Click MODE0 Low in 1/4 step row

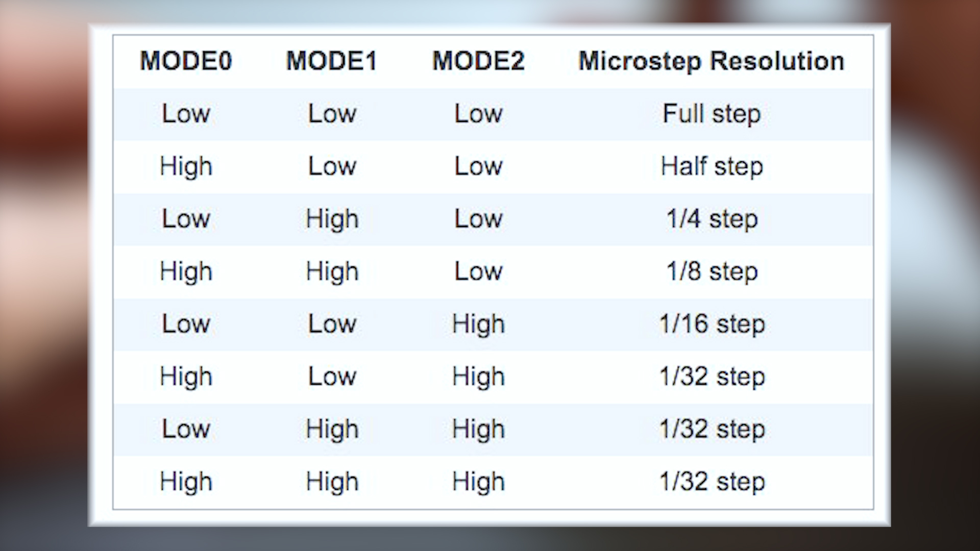pos(186,219)
